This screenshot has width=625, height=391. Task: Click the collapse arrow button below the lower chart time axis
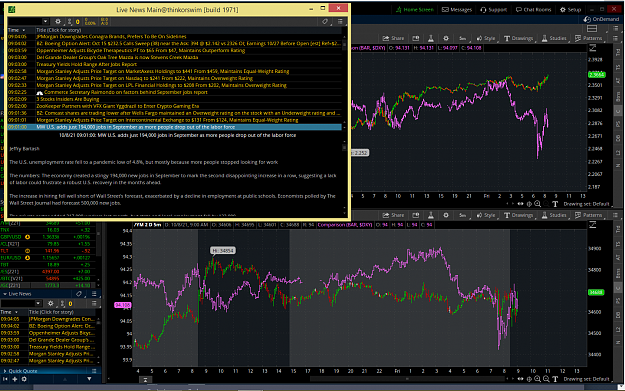(x=145, y=380)
